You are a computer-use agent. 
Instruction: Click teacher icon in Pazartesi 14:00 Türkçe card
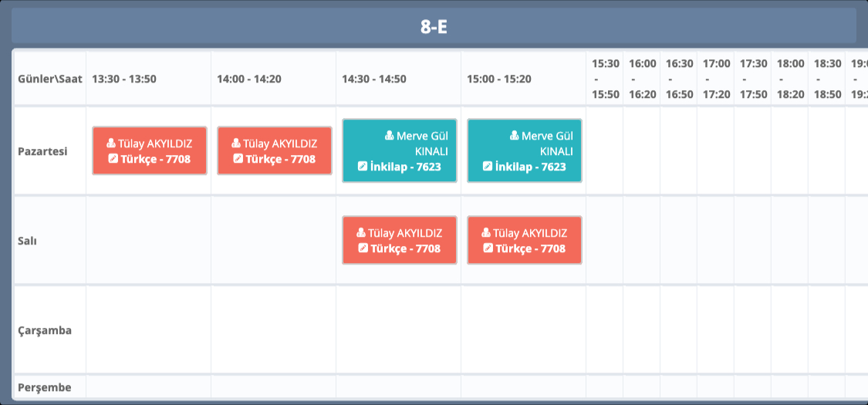coord(236,143)
